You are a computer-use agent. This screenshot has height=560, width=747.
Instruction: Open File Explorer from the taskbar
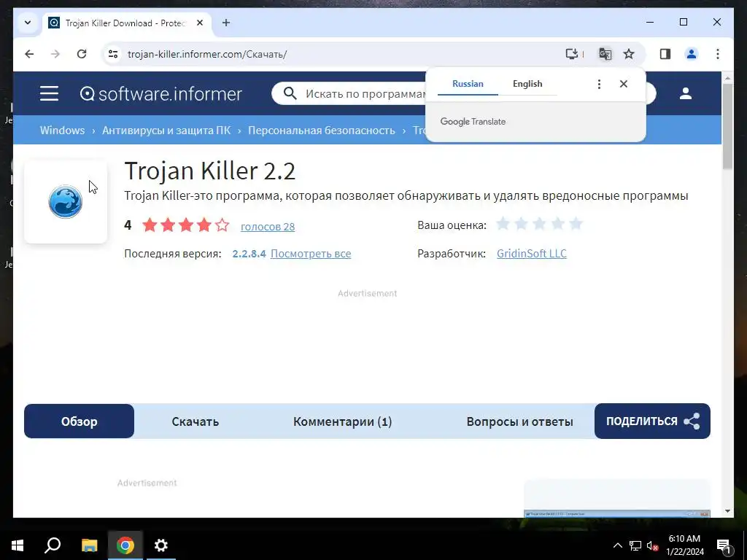pyautogui.click(x=89, y=545)
